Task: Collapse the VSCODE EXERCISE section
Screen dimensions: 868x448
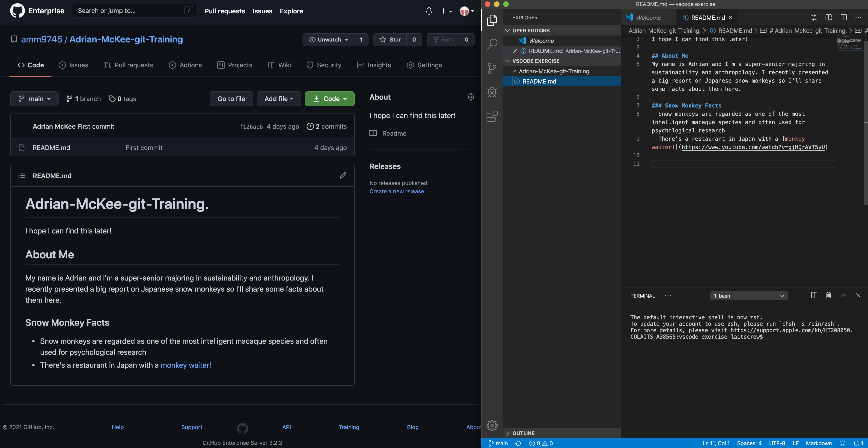Action: 562,61
